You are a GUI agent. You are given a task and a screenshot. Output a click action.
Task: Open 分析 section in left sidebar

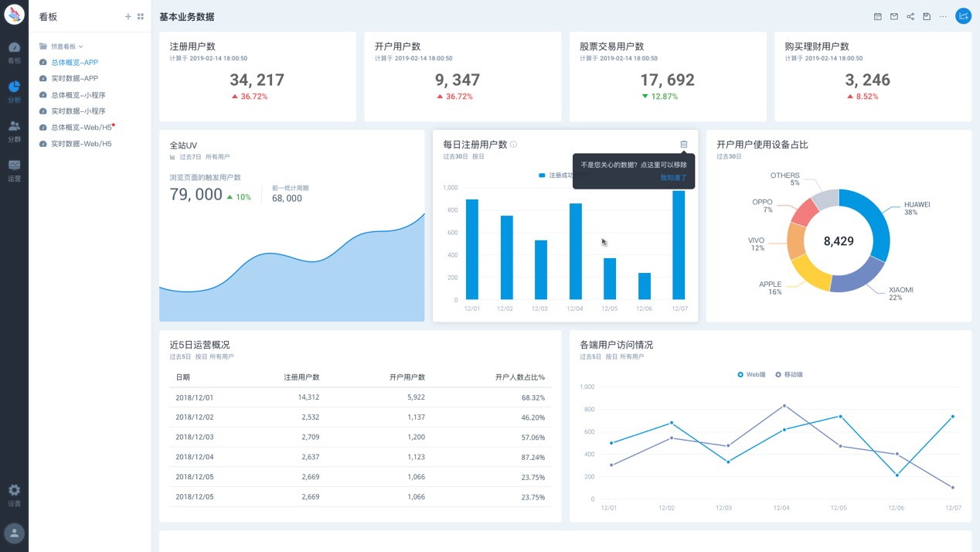pyautogui.click(x=14, y=91)
